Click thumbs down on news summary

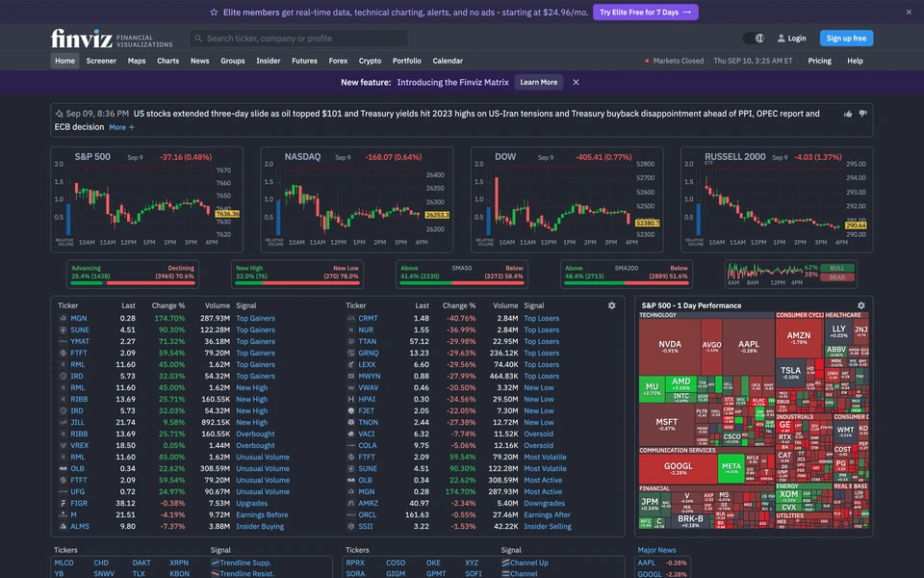click(x=862, y=114)
